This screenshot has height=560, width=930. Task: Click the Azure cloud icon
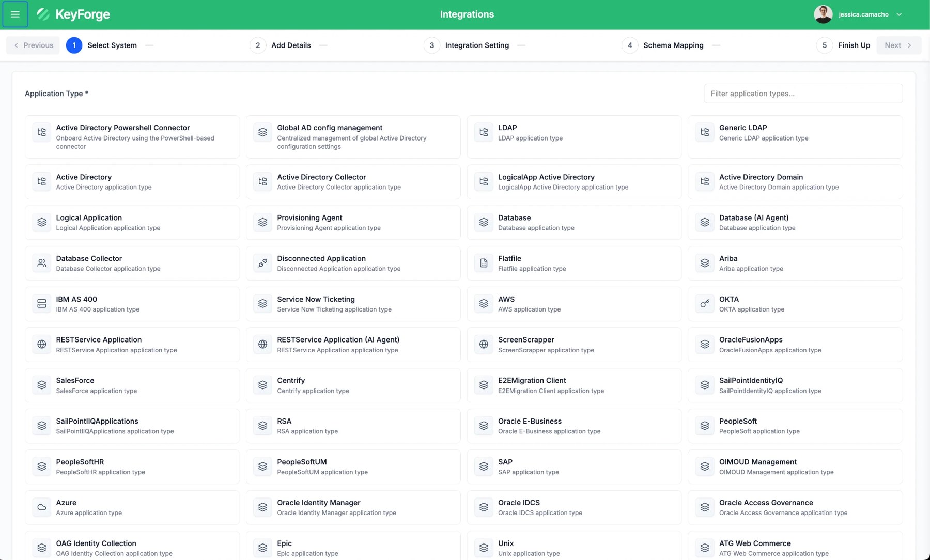coord(42,507)
